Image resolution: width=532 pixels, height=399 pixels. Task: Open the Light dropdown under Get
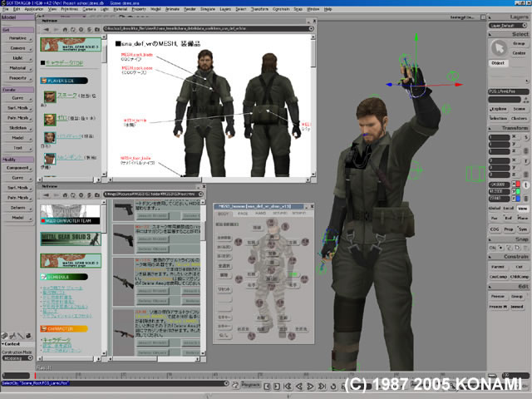coord(17,58)
